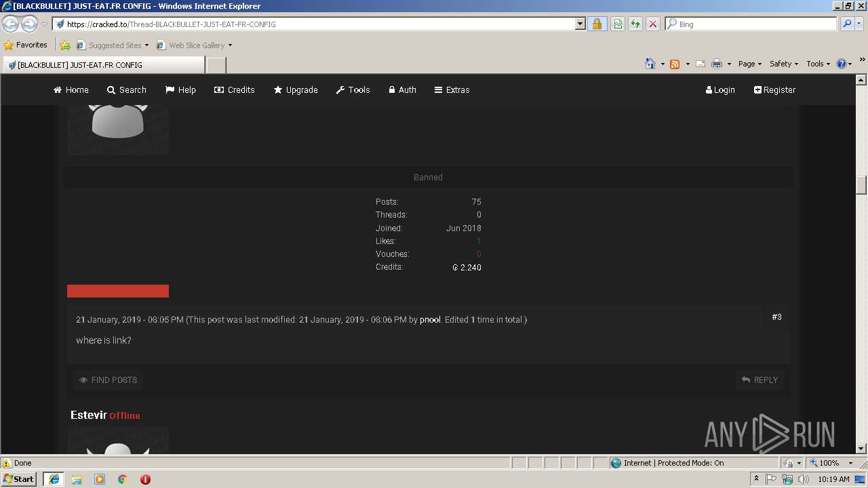The image size is (868, 488).
Task: Open the search provider dropdown arrow
Action: point(859,24)
